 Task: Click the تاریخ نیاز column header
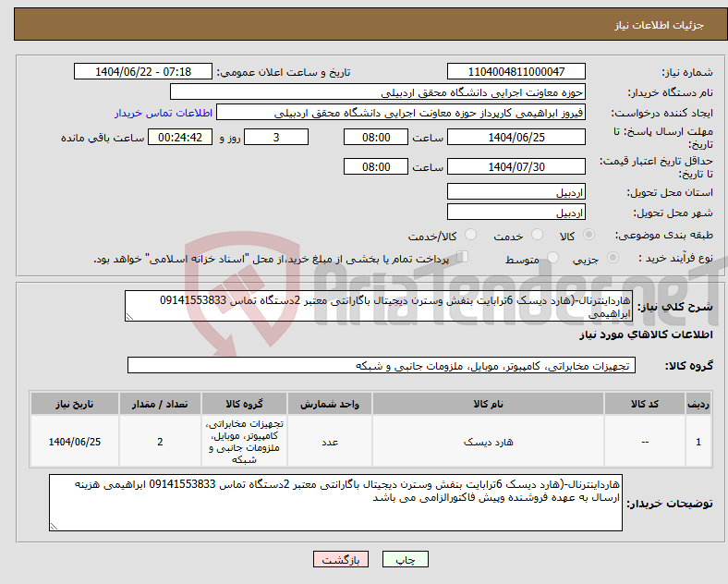pos(75,404)
